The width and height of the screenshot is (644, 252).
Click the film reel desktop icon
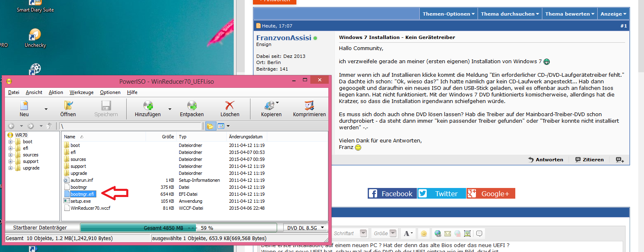(x=35, y=69)
